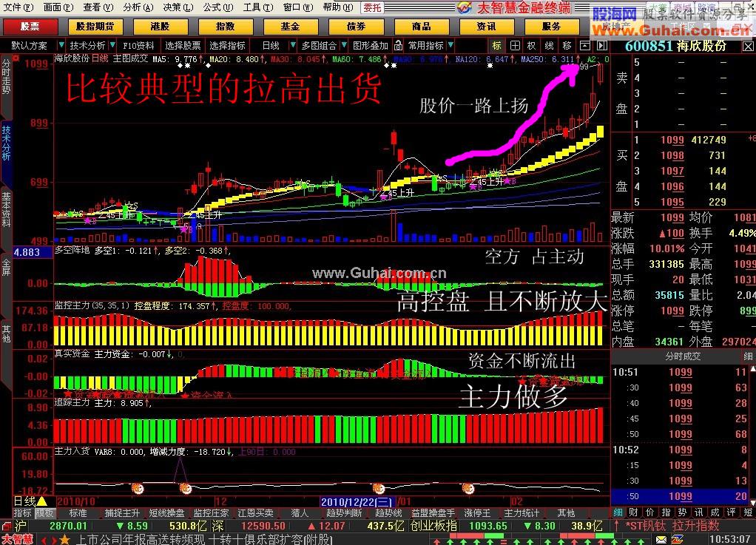Click the small red icon left of 沪
Viewport: 756px width, 545px height.
pos(6,526)
